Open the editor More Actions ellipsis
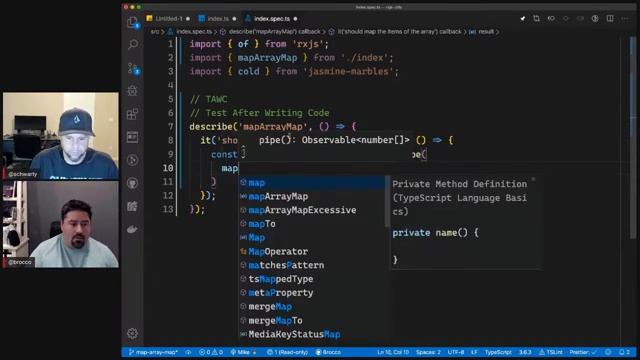Viewport: 640px width, 360px height. [625, 18]
